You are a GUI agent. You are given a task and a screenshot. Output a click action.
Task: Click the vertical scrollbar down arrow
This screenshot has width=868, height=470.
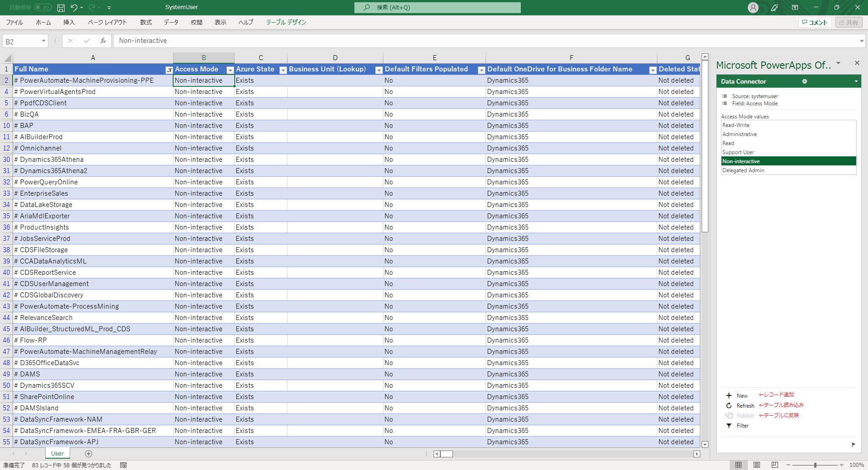click(x=705, y=445)
